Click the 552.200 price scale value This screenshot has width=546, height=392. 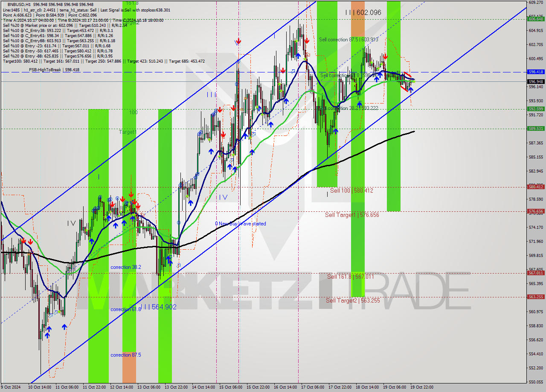536,368
